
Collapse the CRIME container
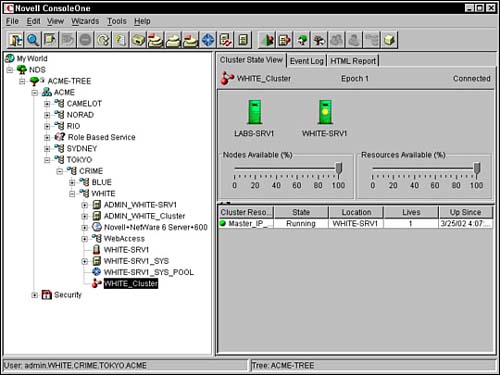[59, 171]
